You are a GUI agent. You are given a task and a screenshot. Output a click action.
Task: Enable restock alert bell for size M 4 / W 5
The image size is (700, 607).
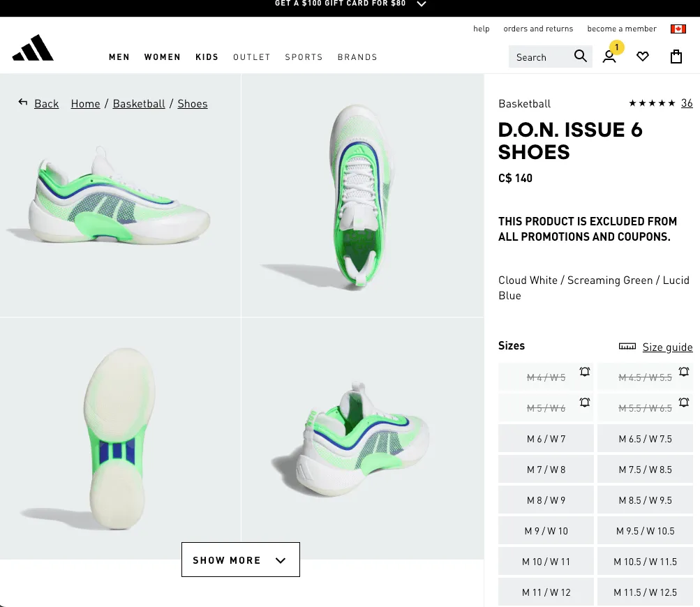[584, 372]
